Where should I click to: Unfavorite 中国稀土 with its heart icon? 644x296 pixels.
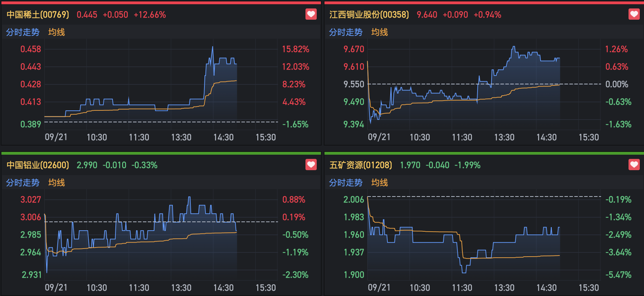coord(311,14)
